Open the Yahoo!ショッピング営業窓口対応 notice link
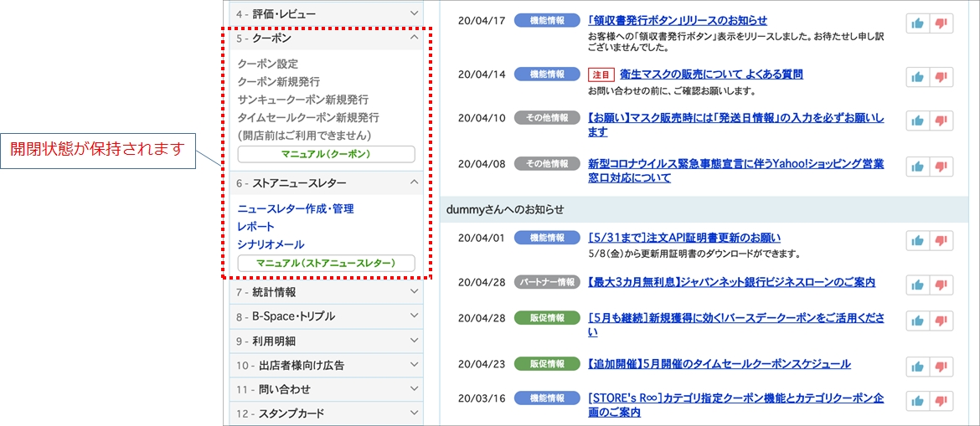 click(x=736, y=171)
